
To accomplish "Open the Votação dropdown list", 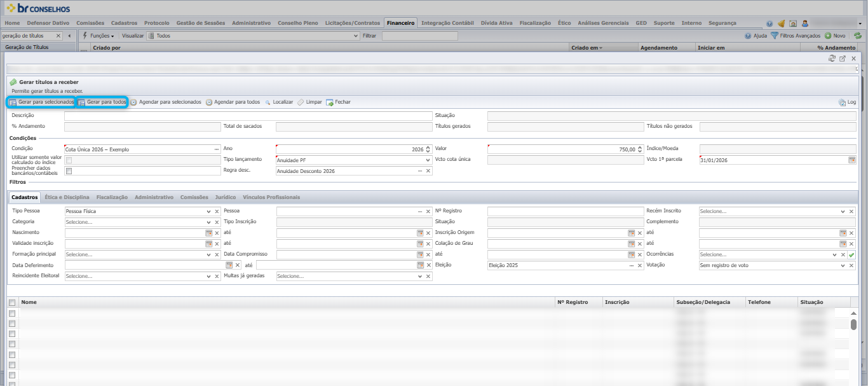I will click(843, 265).
